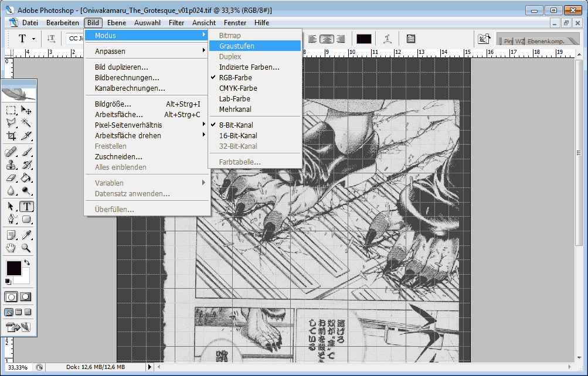Select the Path Selection arrow tool
This screenshot has height=376, width=588.
point(11,206)
